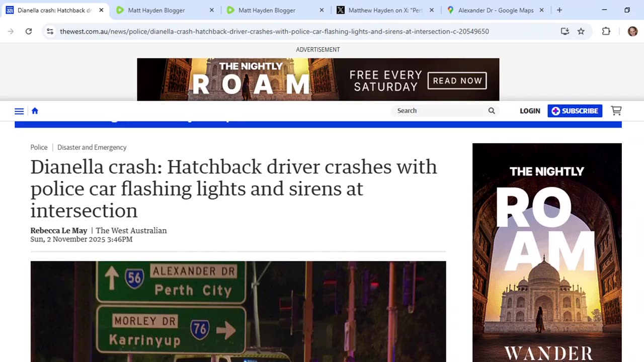Screen dimensions: 644x362
Task: Click the SUBSCRIBE button
Action: [575, 111]
